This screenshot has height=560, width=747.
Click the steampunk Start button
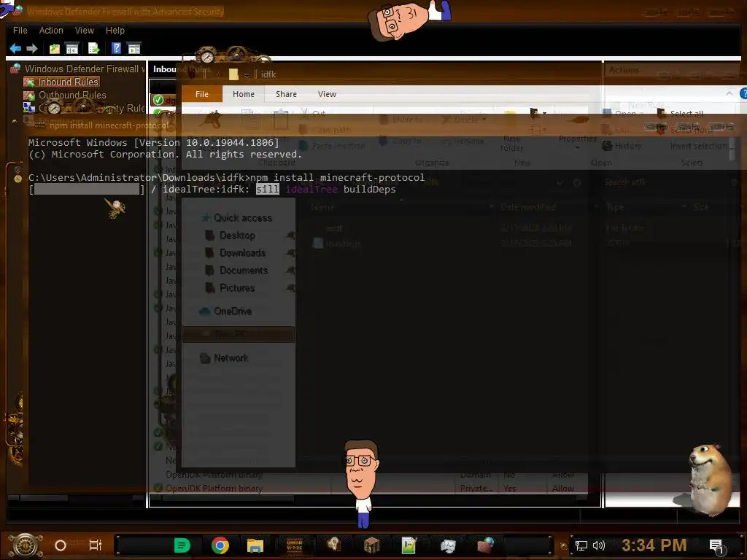point(26,545)
